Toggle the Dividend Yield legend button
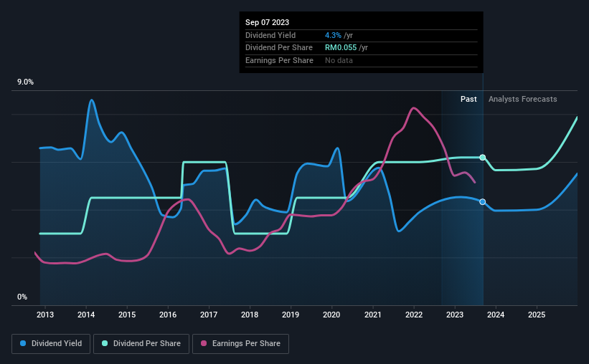 click(51, 344)
